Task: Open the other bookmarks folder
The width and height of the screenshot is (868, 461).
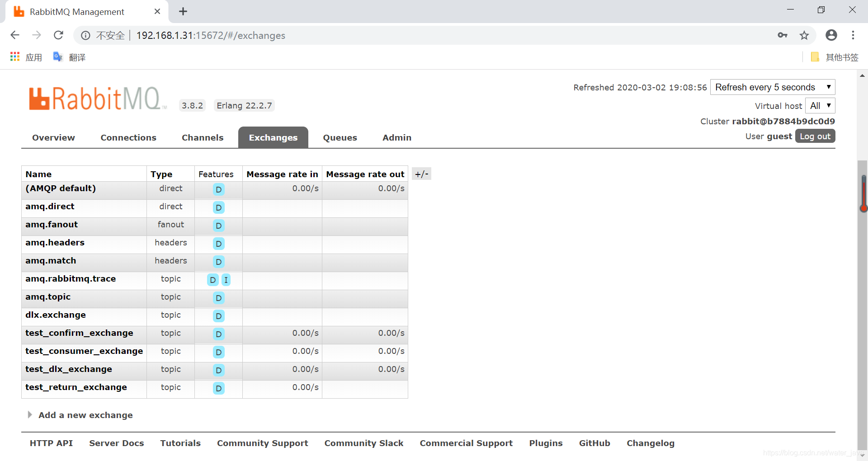Action: point(834,57)
